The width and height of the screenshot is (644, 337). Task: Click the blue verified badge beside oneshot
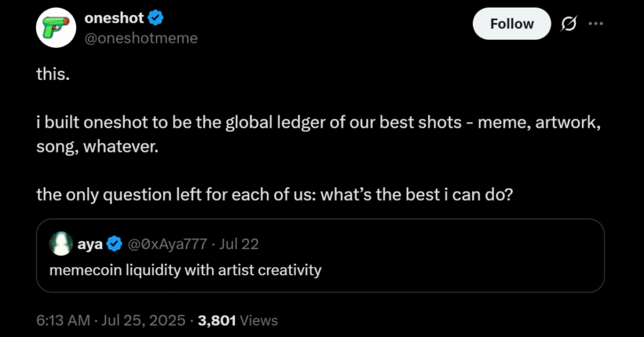pos(156,18)
